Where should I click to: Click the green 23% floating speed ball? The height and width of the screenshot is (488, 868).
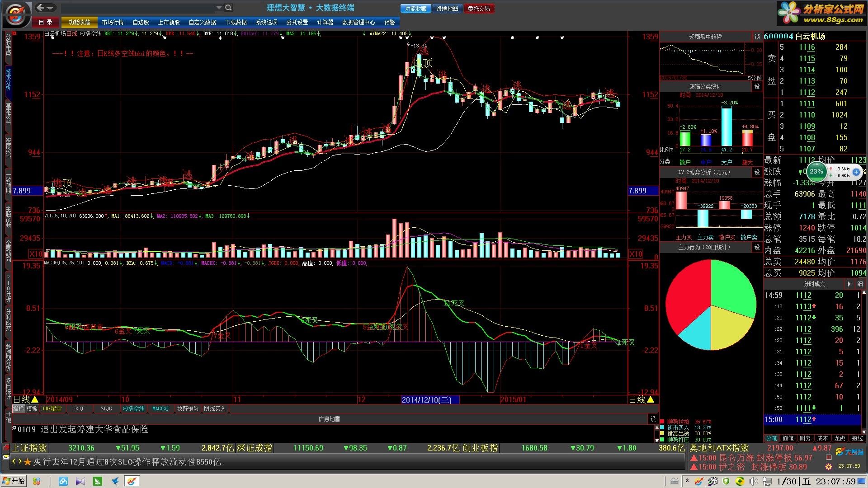point(816,171)
